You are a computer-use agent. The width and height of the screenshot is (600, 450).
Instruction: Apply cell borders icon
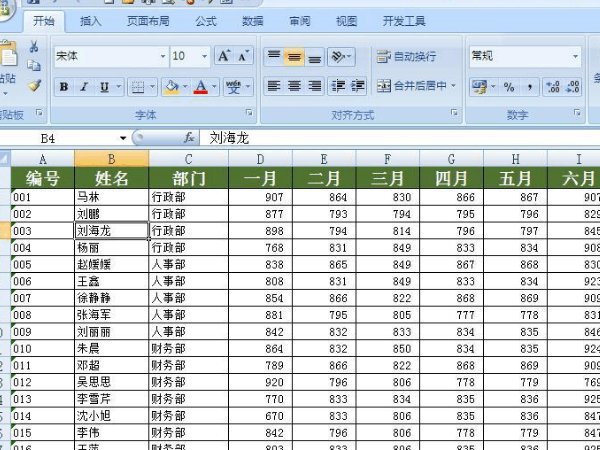137,87
